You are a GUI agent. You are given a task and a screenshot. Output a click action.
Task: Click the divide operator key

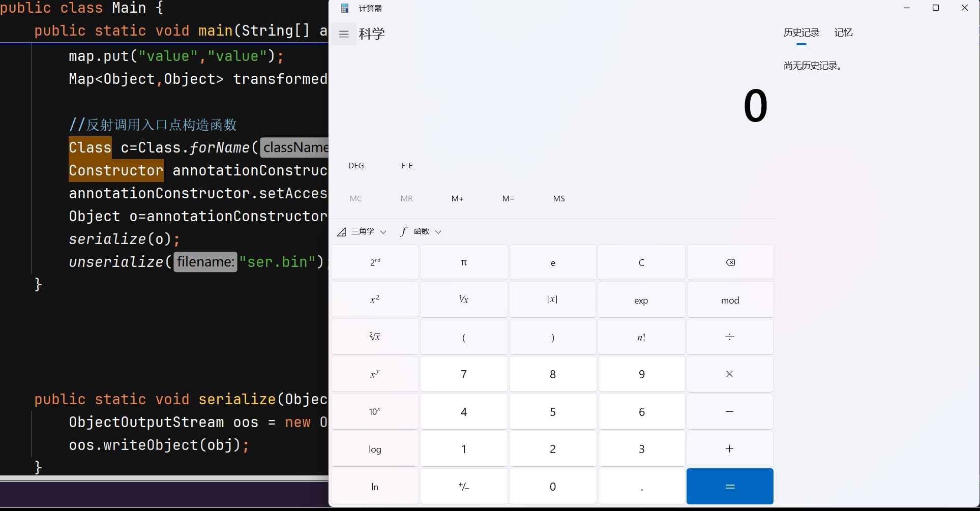tap(730, 337)
